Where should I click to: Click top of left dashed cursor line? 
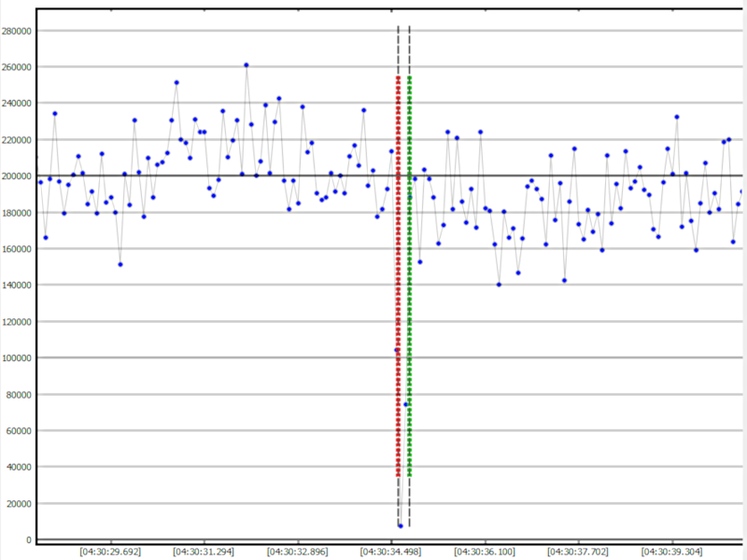pyautogui.click(x=399, y=30)
